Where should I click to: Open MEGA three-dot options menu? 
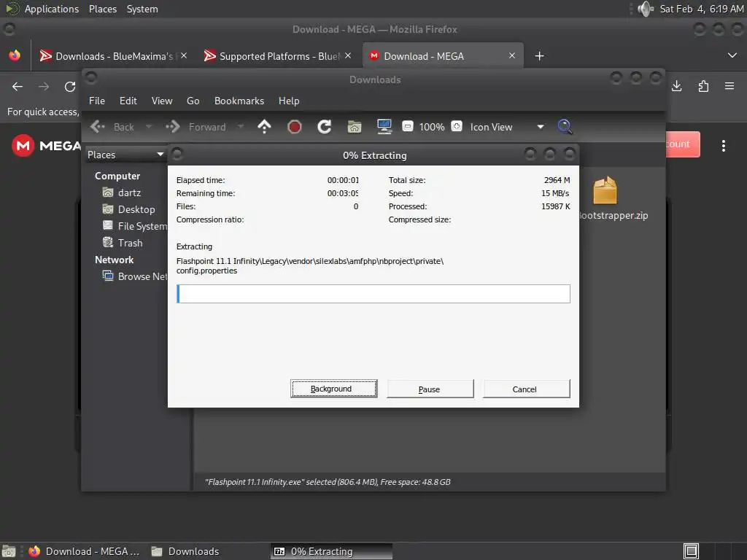coord(723,146)
